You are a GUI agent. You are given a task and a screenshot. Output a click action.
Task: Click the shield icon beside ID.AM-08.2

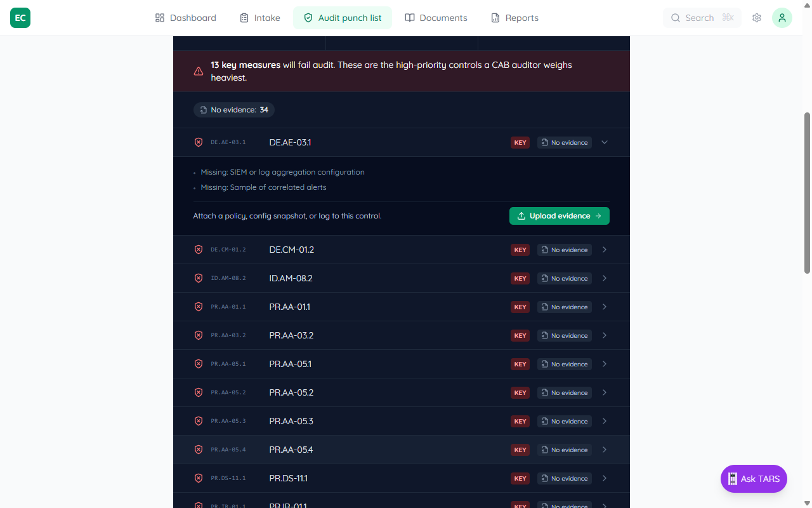coord(199,278)
